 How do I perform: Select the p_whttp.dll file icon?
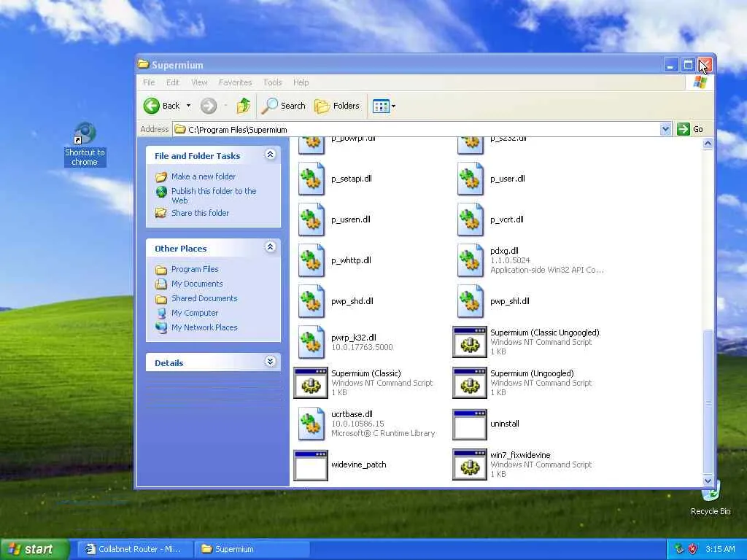pos(311,260)
